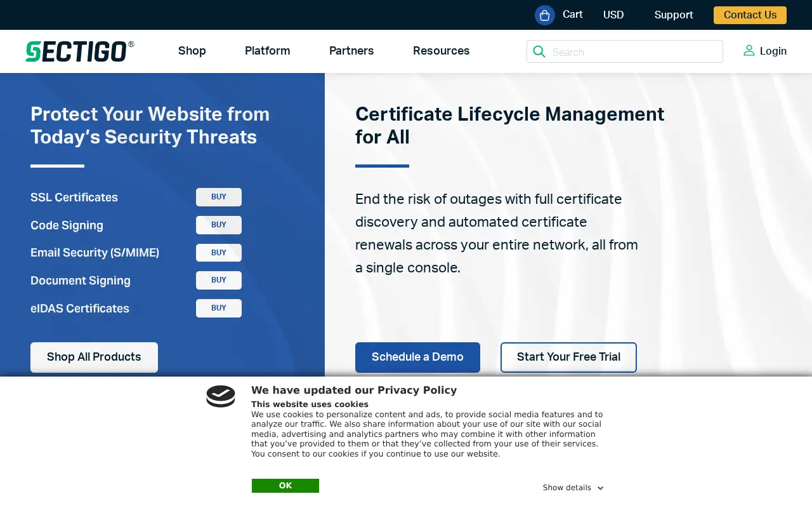This screenshot has width=812, height=508.
Task: Open the Partners menu
Action: pyautogui.click(x=351, y=51)
